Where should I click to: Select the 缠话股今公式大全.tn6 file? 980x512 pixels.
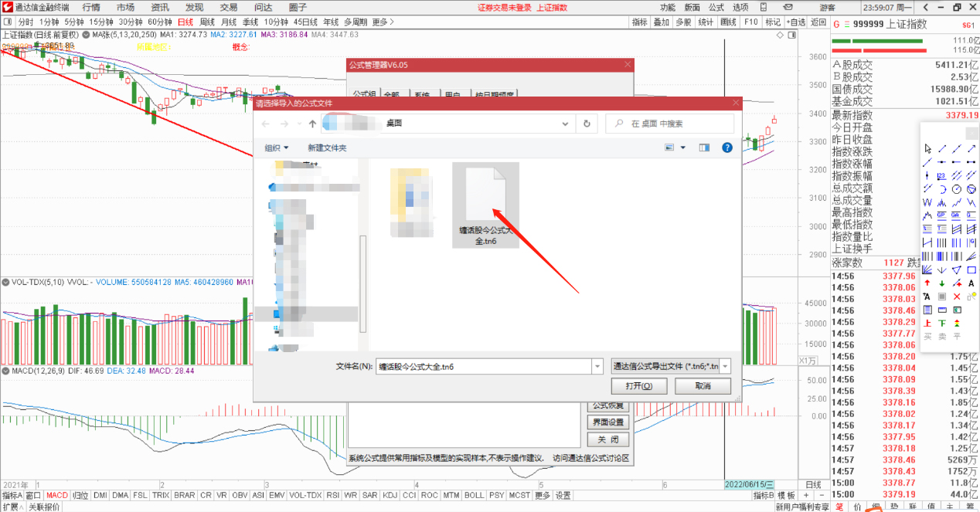(x=485, y=205)
